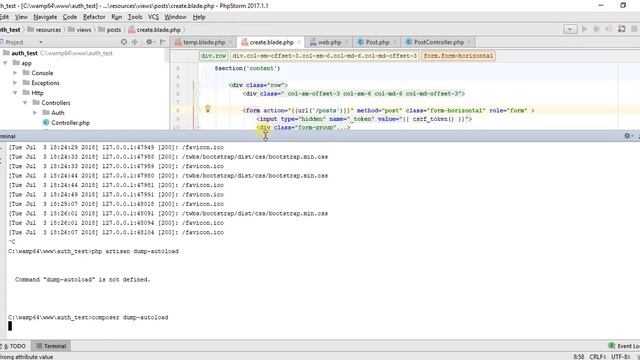Click the green Run icon in toolbar
Image resolution: width=640 pixels, height=360 pixels.
click(584, 29)
